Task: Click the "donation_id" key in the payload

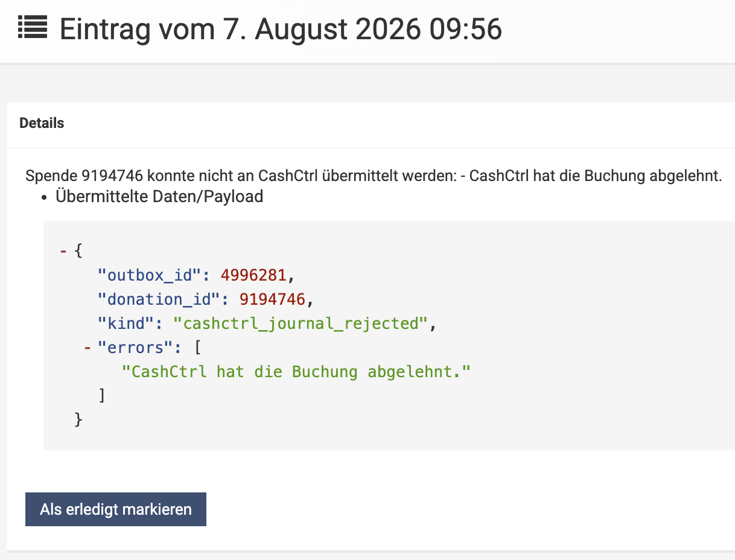Action: click(159, 299)
